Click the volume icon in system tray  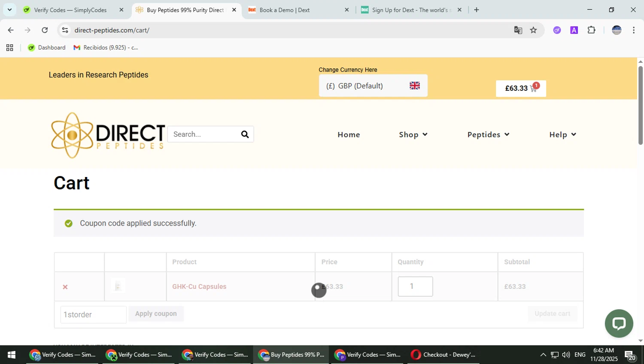pyautogui.click(x=566, y=355)
